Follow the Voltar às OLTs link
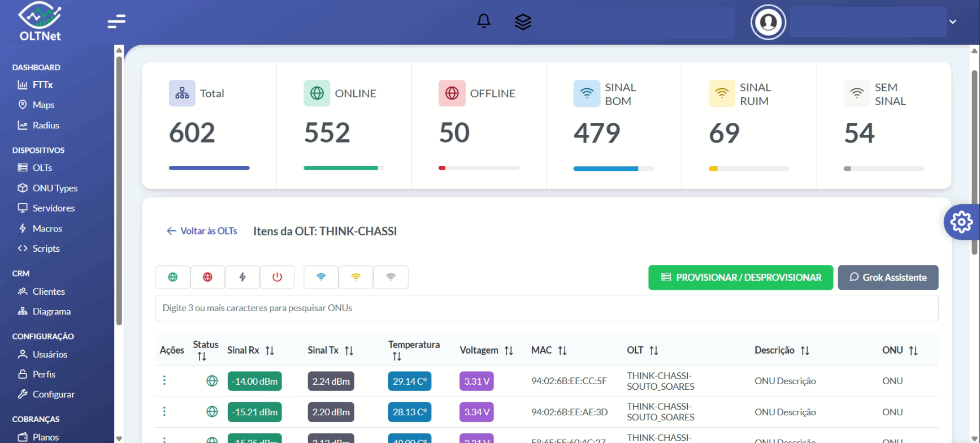Image resolution: width=980 pixels, height=443 pixels. pos(202,231)
